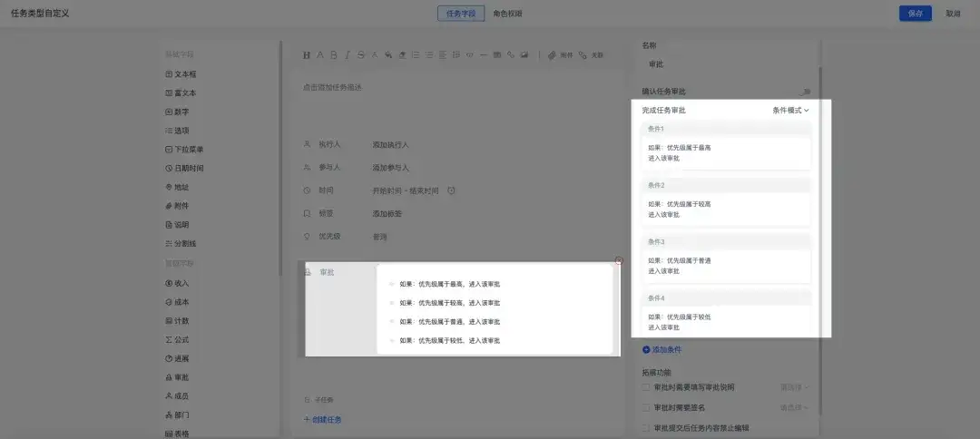Switch to the 任务字段 tab
980x439 pixels.
(461, 14)
